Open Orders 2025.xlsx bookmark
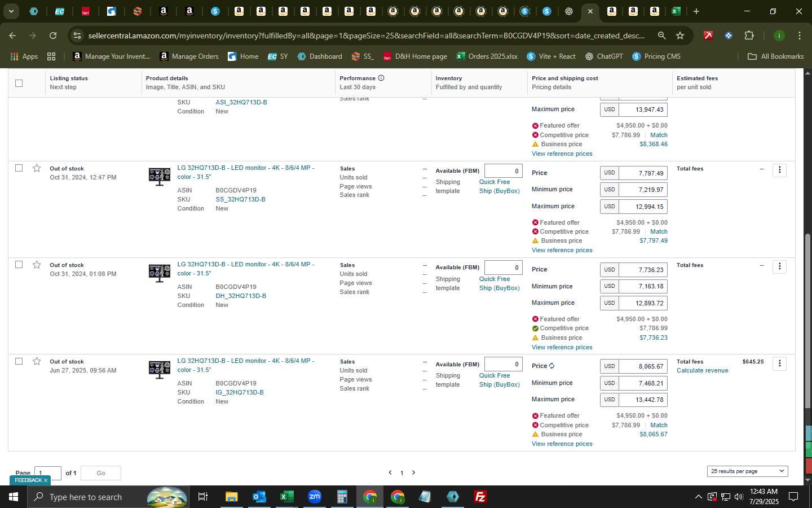This screenshot has width=812, height=508. 487,56
